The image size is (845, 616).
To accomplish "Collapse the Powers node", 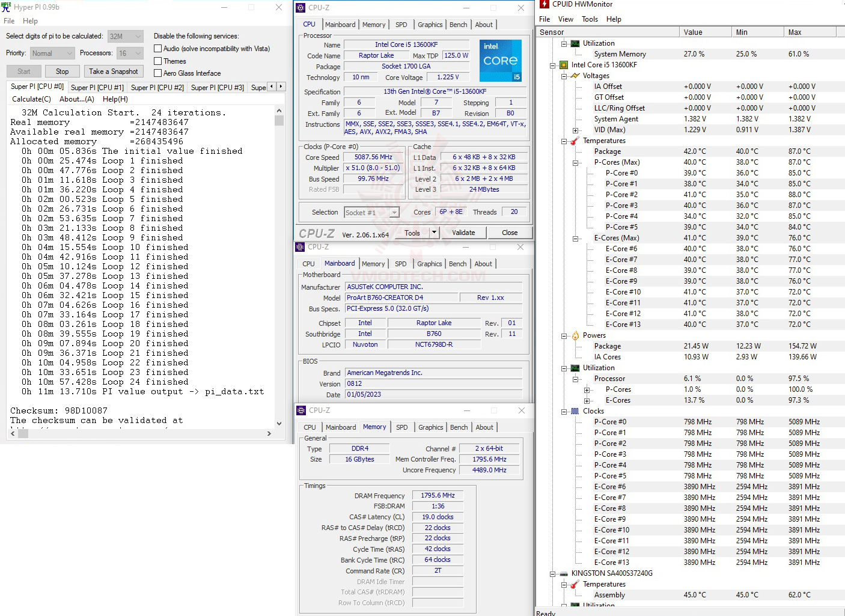I will click(564, 335).
